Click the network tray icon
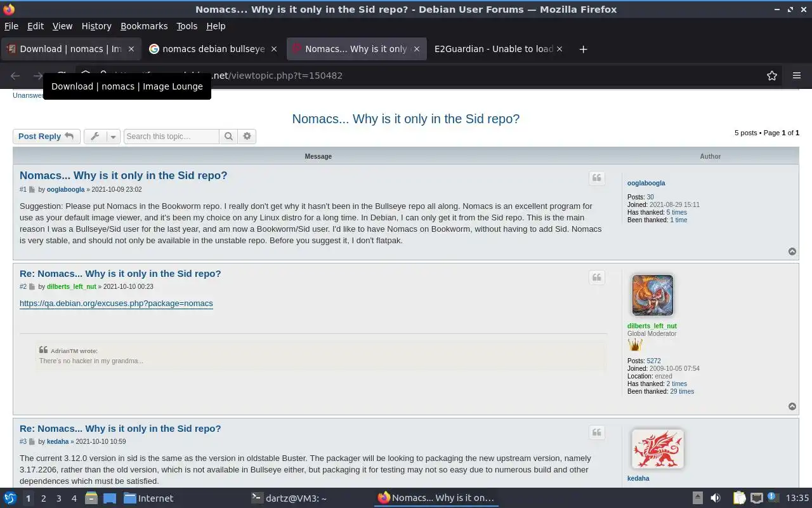The width and height of the screenshot is (812, 508). tap(756, 498)
